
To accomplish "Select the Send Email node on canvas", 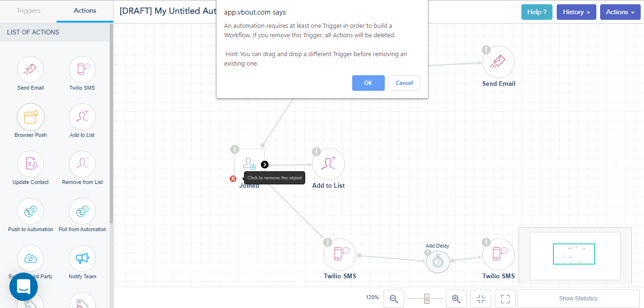I will [x=498, y=62].
